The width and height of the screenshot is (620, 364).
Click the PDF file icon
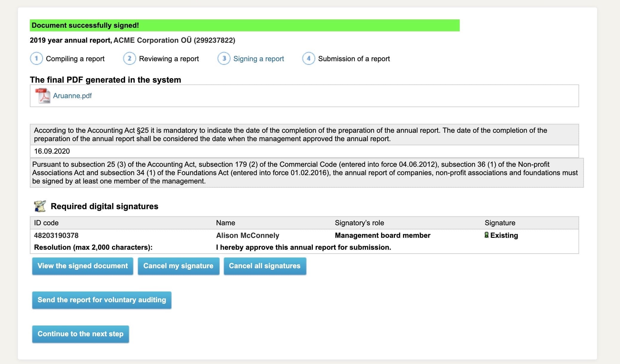coord(43,96)
